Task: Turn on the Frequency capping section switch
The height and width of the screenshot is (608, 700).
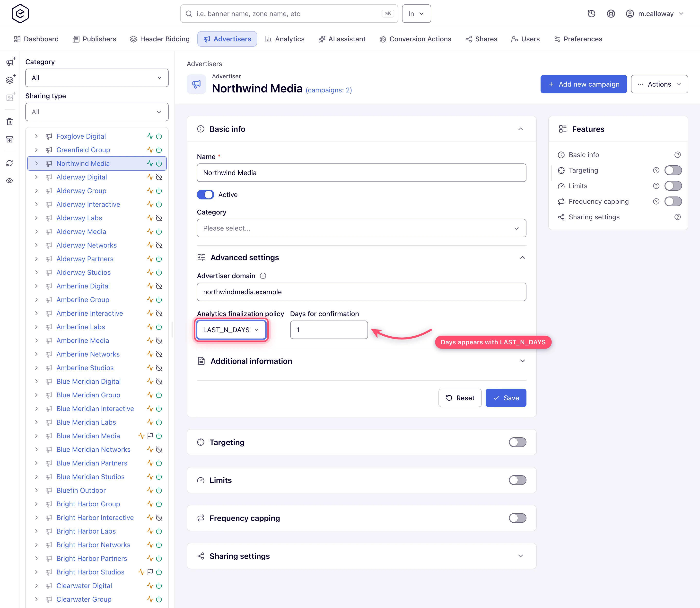Action: tap(517, 518)
